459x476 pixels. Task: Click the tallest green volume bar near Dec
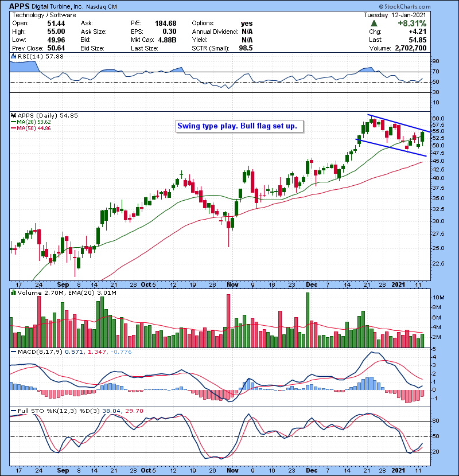[308, 320]
